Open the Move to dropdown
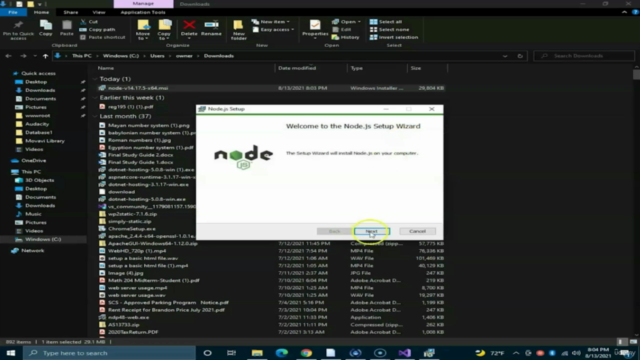640x360 pixels. point(143,30)
